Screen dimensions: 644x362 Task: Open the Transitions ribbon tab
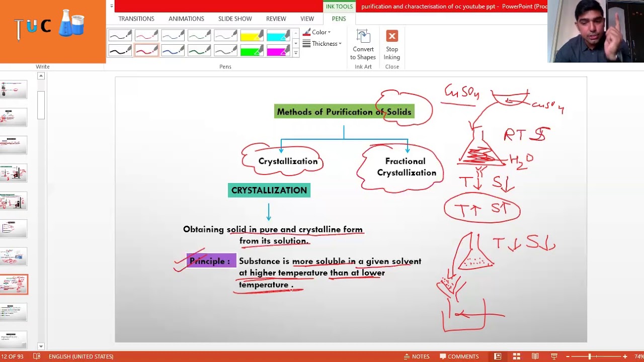[136, 19]
